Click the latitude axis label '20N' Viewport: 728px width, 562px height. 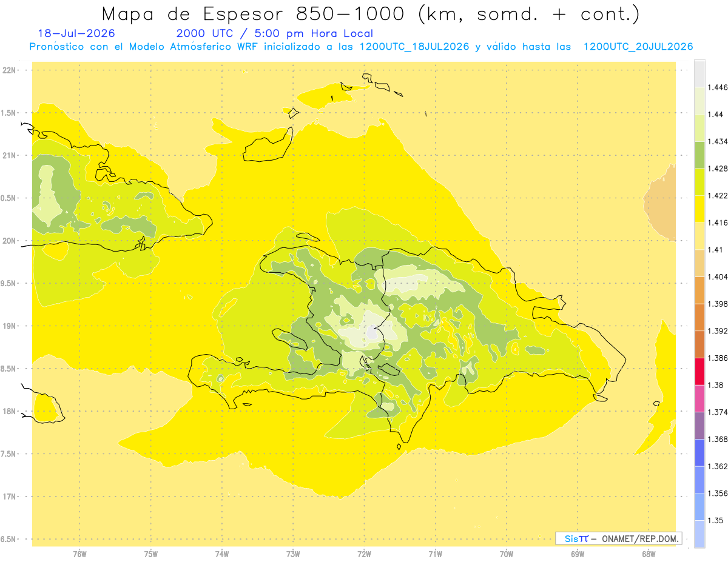pyautogui.click(x=8, y=241)
